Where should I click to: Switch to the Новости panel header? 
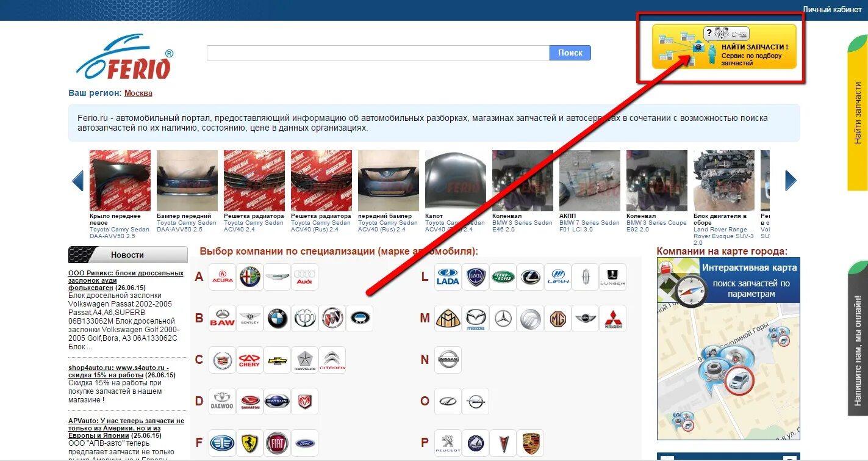[x=128, y=255]
